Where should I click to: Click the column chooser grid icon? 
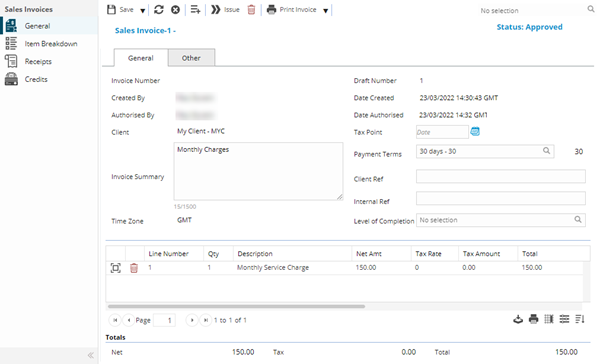(x=549, y=319)
